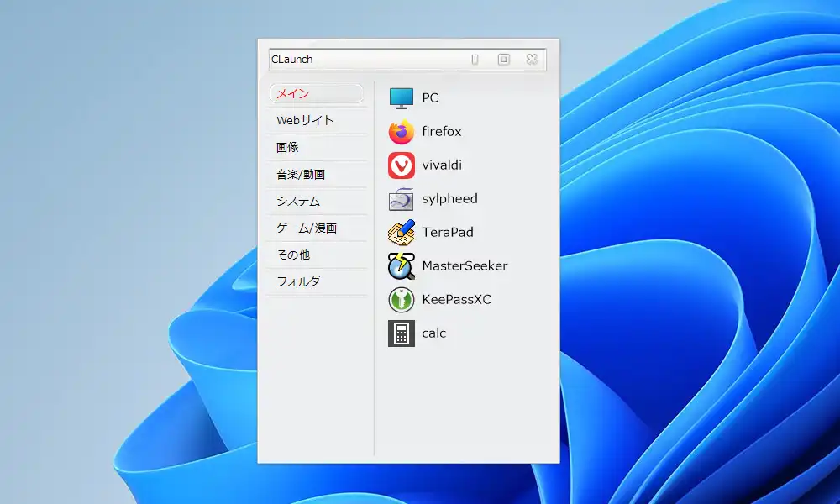The width and height of the screenshot is (840, 504).
Task: Open the TeraPad editor icon
Action: click(402, 233)
